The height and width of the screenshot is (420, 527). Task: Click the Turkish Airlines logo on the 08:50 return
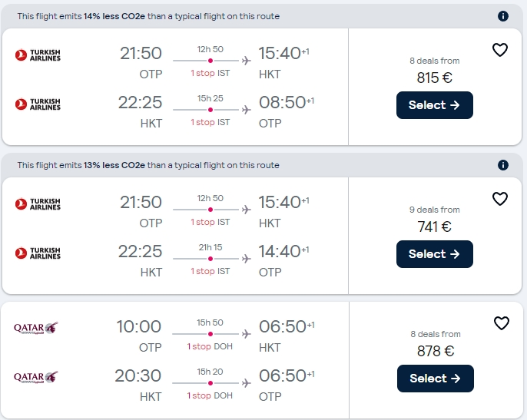[x=38, y=104]
